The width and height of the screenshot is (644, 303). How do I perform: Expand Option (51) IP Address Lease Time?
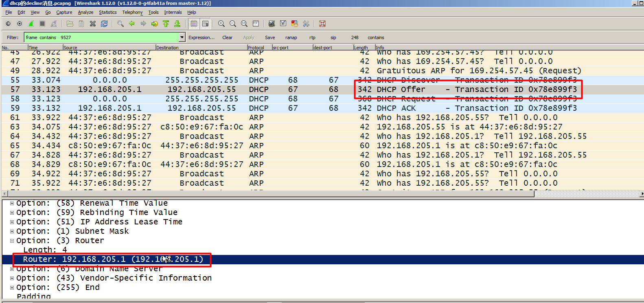[12, 222]
